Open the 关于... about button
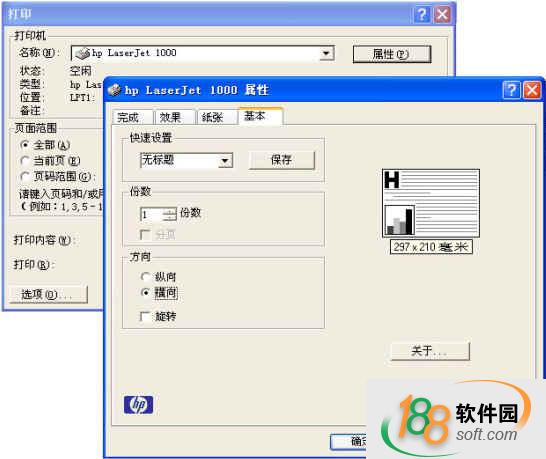 click(430, 351)
